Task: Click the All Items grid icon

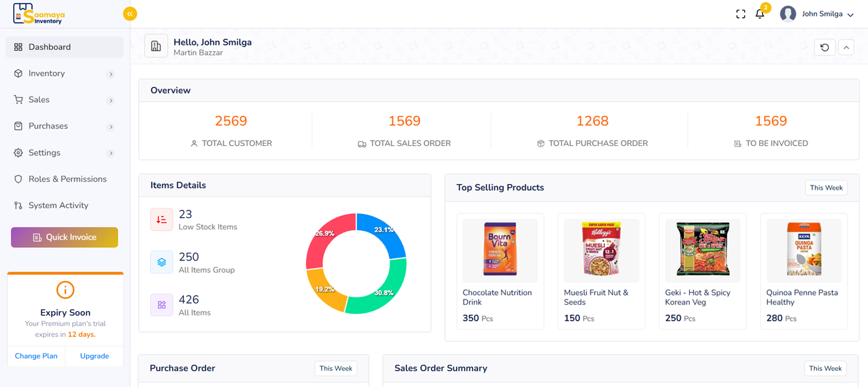Action: [x=161, y=305]
